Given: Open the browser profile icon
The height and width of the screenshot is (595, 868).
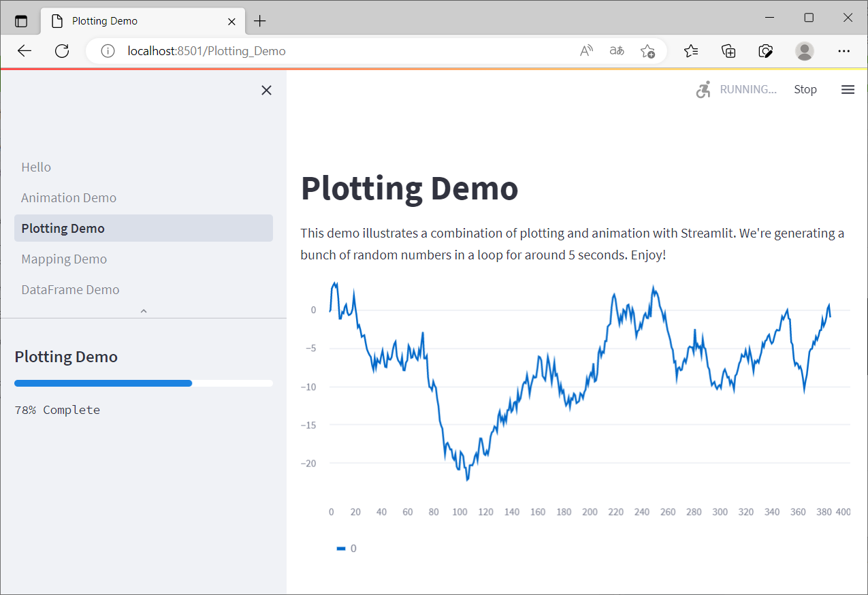Looking at the screenshot, I should 805,50.
